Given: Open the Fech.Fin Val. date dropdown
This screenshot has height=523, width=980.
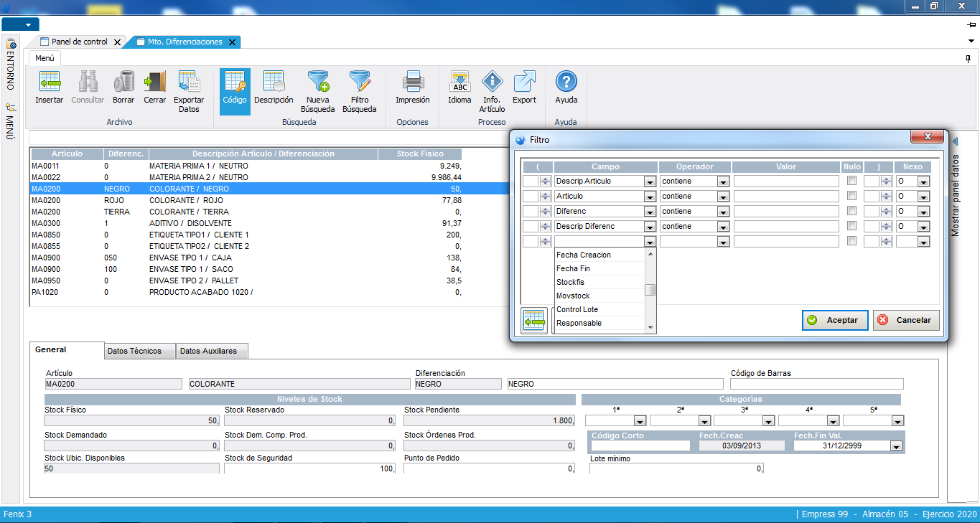Looking at the screenshot, I should point(895,446).
